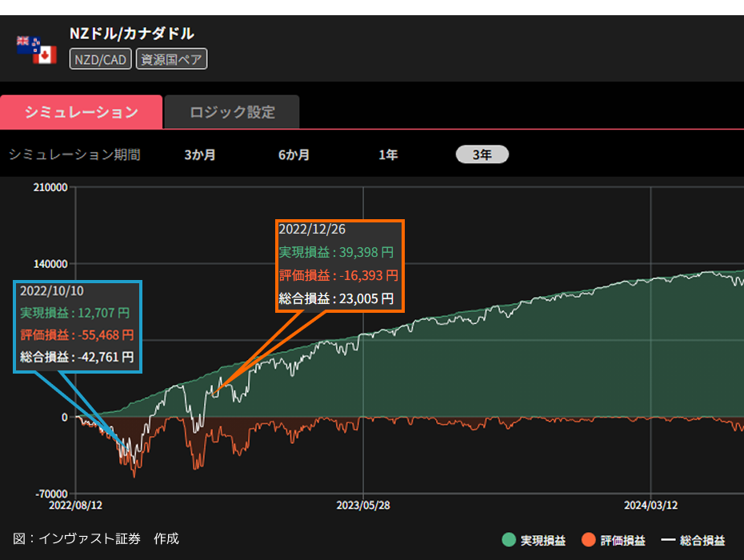Toggle the 実現損益 legend green dot
The width and height of the screenshot is (744, 560).
(x=509, y=539)
